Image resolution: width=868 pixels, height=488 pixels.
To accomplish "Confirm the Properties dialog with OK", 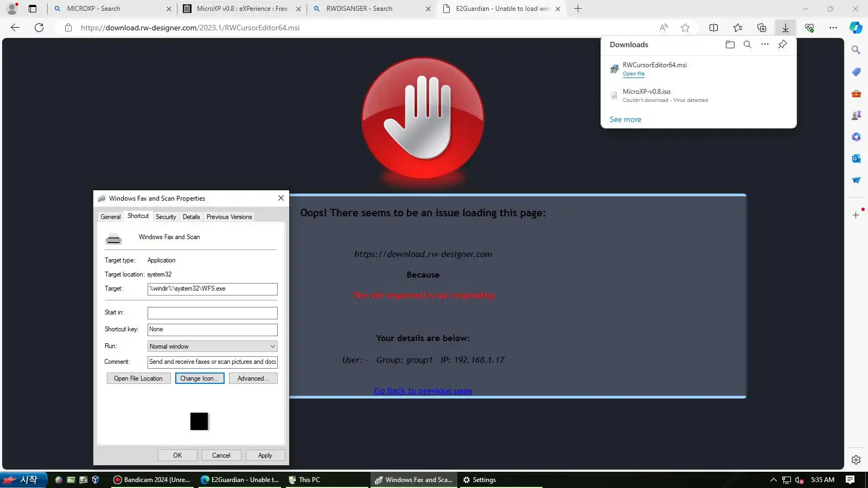I will [x=177, y=455].
